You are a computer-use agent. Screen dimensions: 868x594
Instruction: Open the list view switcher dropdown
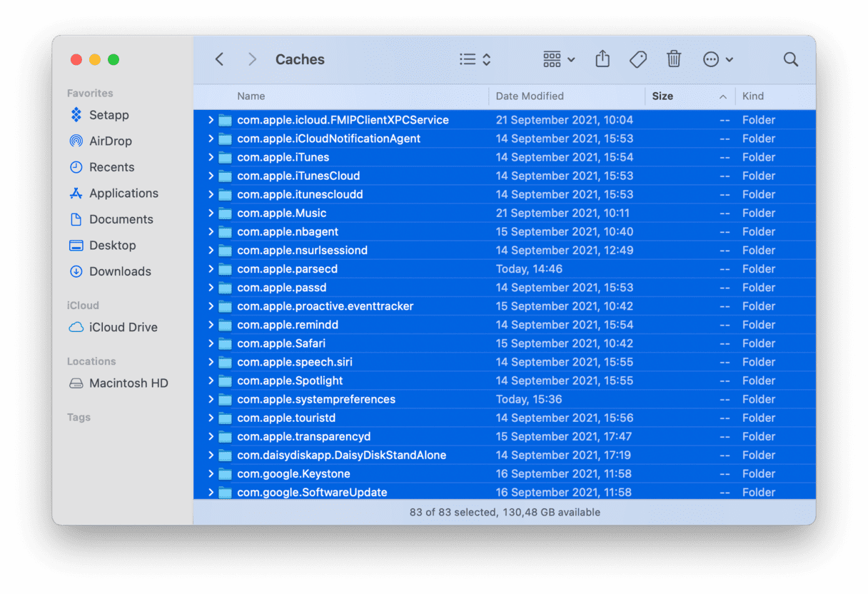tap(475, 59)
